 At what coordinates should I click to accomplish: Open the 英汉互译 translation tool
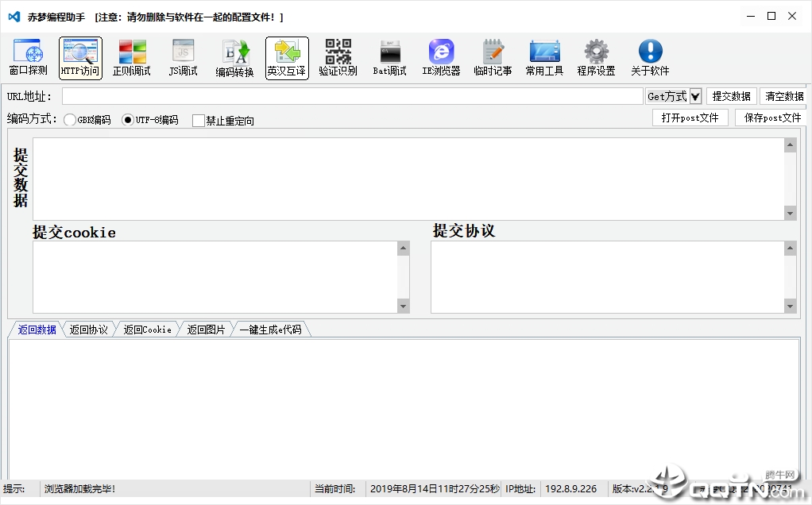pos(287,57)
